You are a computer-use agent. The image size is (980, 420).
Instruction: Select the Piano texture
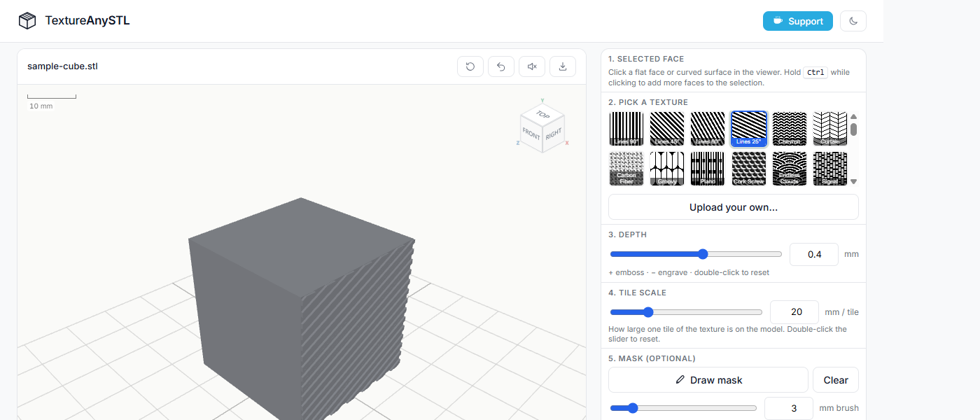[708, 169]
